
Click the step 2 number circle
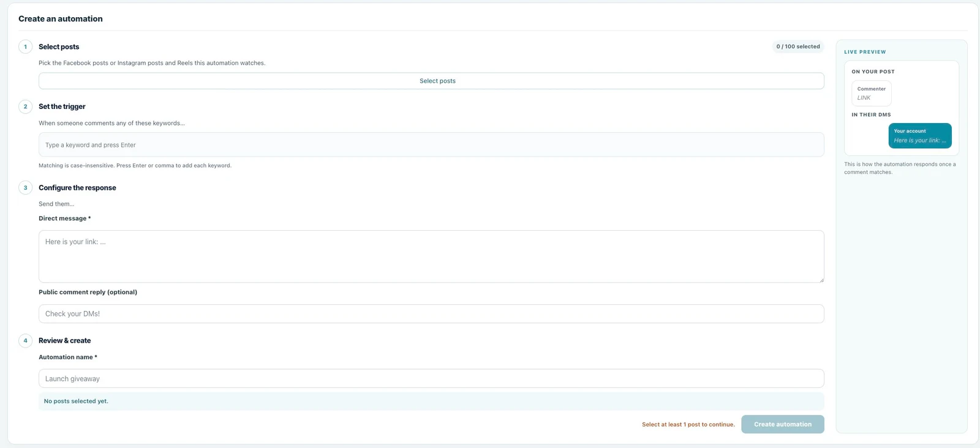pos(25,106)
